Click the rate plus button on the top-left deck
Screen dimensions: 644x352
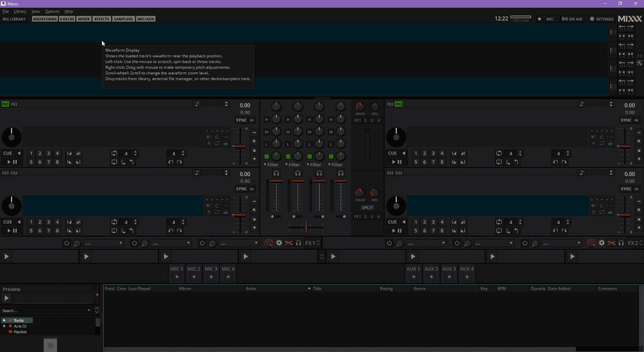pyautogui.click(x=254, y=159)
